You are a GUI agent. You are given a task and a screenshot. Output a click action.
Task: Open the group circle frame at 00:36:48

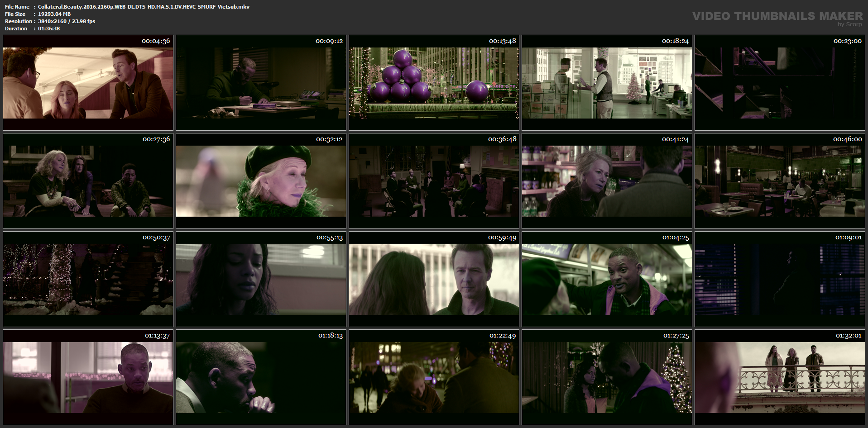coord(434,181)
